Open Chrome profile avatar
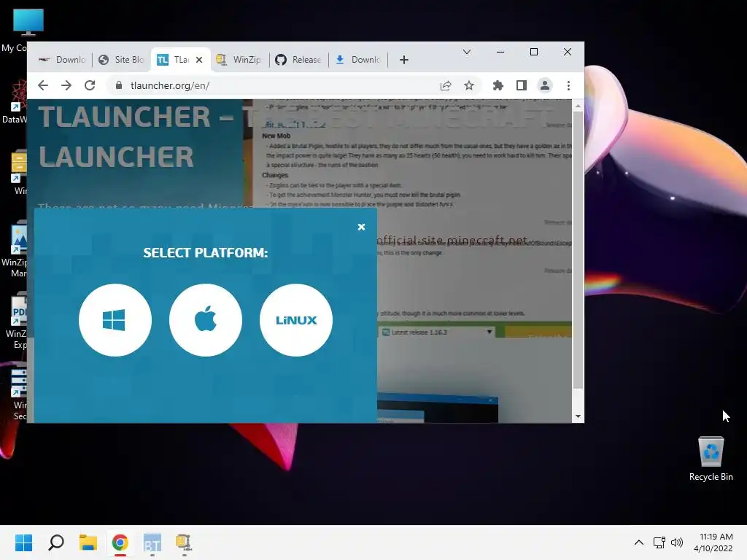Viewport: 747px width, 560px height. [x=544, y=85]
